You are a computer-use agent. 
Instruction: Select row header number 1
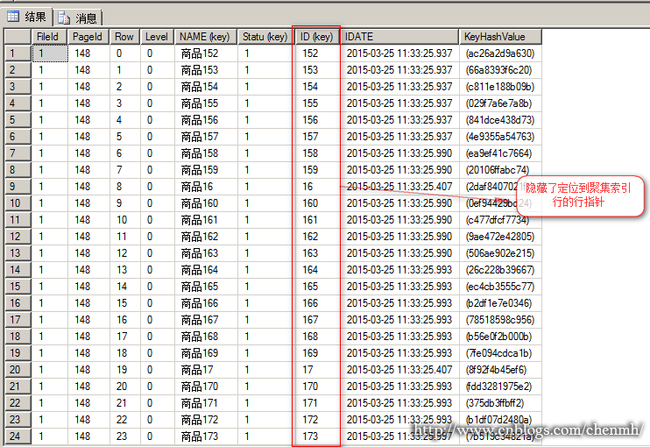[18, 53]
